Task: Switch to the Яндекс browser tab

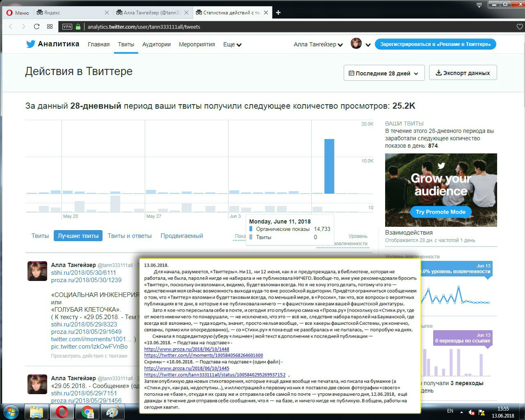Action: click(70, 13)
